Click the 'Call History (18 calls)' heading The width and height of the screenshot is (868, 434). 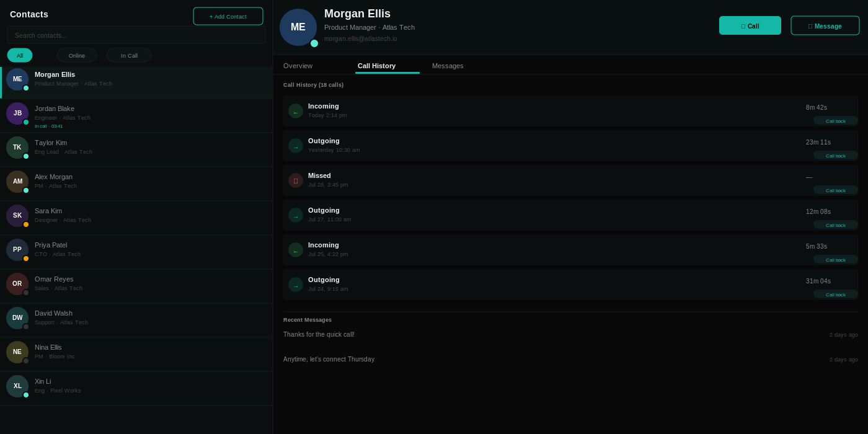pos(313,85)
